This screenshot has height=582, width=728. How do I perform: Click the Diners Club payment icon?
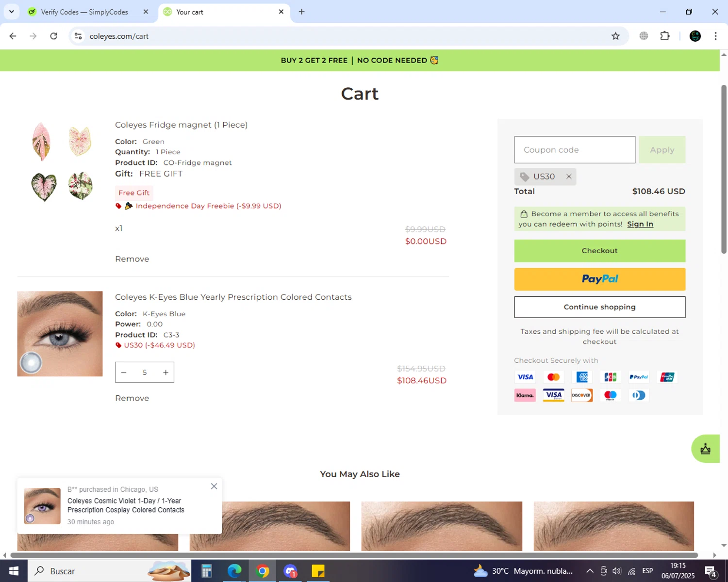tap(639, 395)
